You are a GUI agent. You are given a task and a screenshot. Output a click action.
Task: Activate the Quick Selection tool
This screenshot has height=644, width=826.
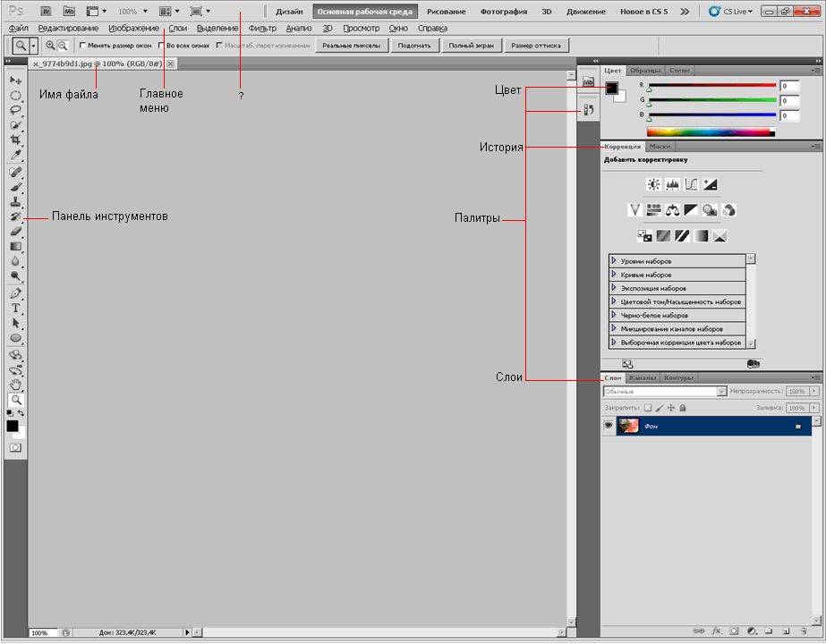point(16,125)
